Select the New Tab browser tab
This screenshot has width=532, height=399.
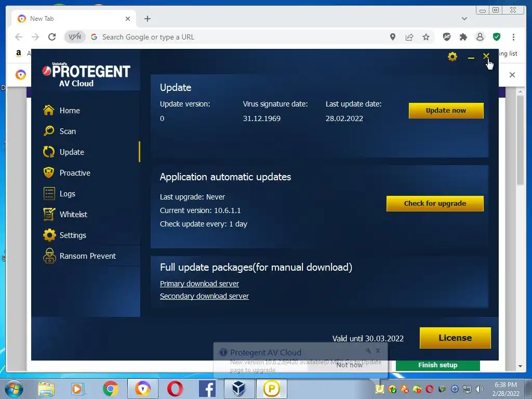pos(74,19)
